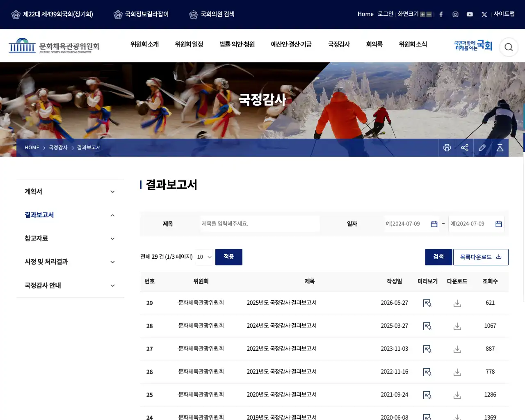Viewport: 525px width, 420px height.
Task: Click the 목록다운로드 button
Action: pos(481,257)
